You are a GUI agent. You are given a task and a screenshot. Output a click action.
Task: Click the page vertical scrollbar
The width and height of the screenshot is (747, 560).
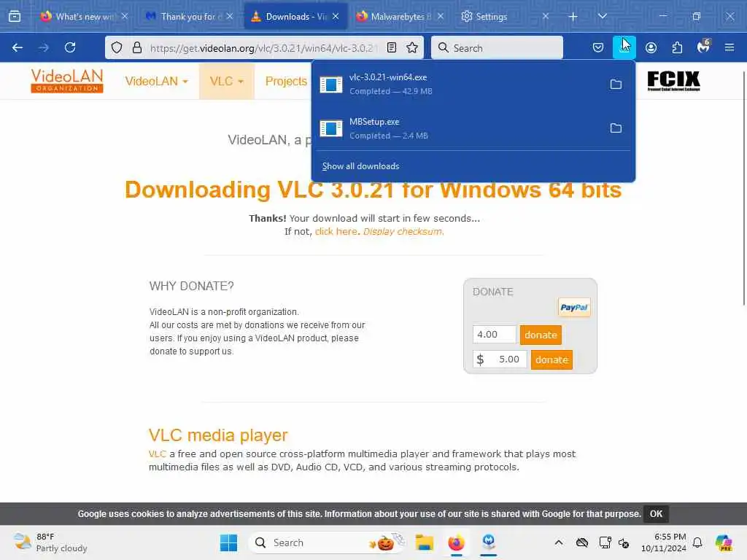[743, 189]
